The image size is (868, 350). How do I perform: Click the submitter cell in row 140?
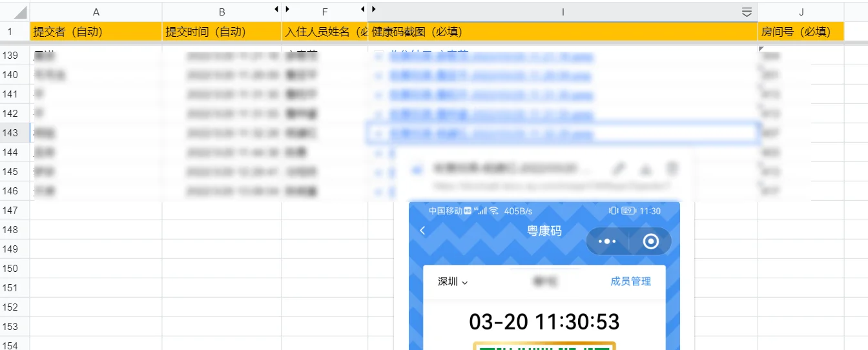point(96,75)
